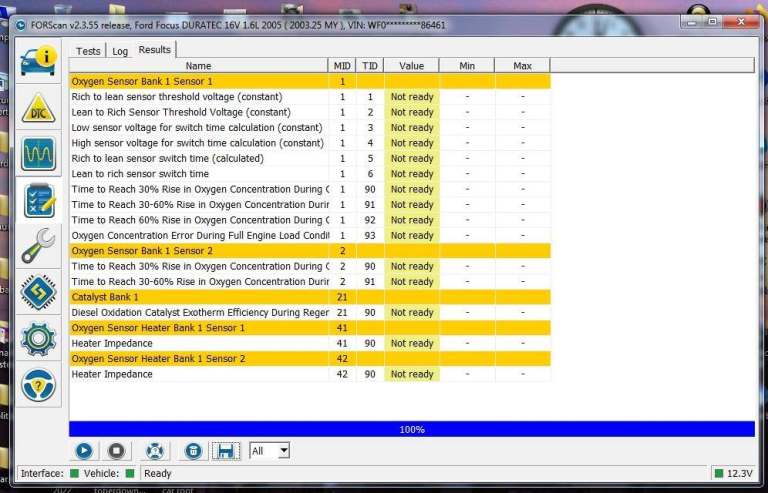
Task: Select Oxygen Concentration Error During Full Engine Load row
Action: (310, 235)
